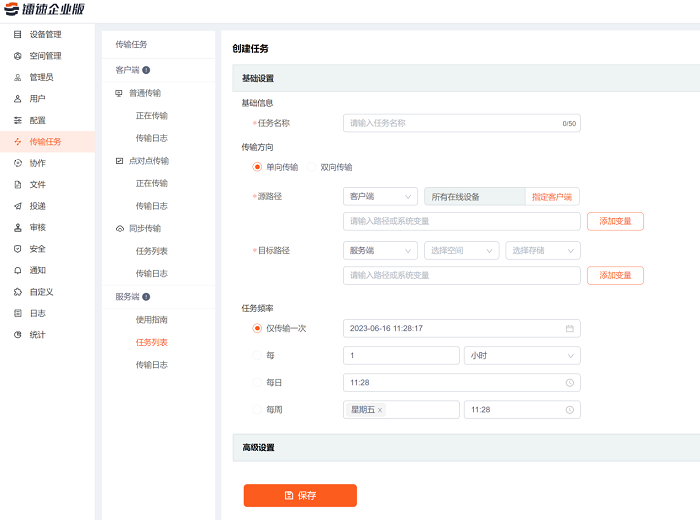700x520 pixels.
Task: Open 任务列表 under 同步传输
Action: click(x=152, y=251)
